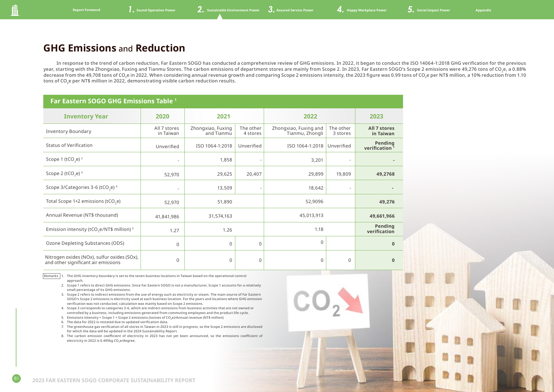Viewport: 554px width, 392px height.
Task: Click the Inventory Boundary row label
Action: pyautogui.click(x=69, y=131)
